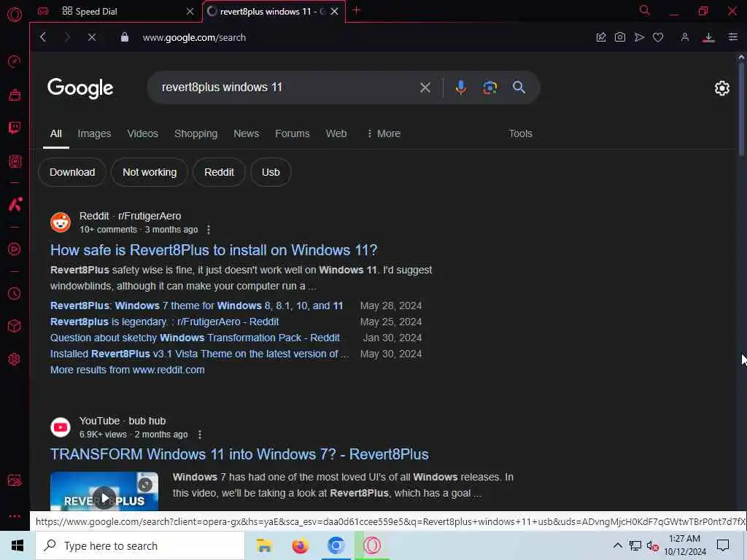Open the edit page icon in address bar
The width and height of the screenshot is (747, 560).
coord(601,37)
